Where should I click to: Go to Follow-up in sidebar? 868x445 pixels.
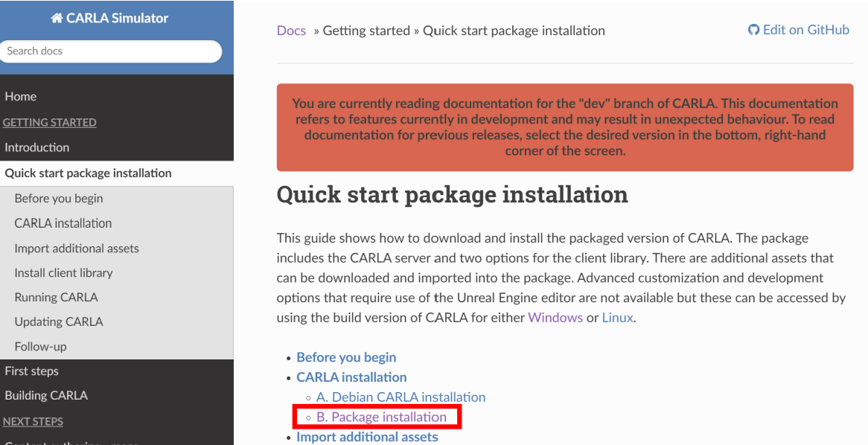(x=40, y=347)
